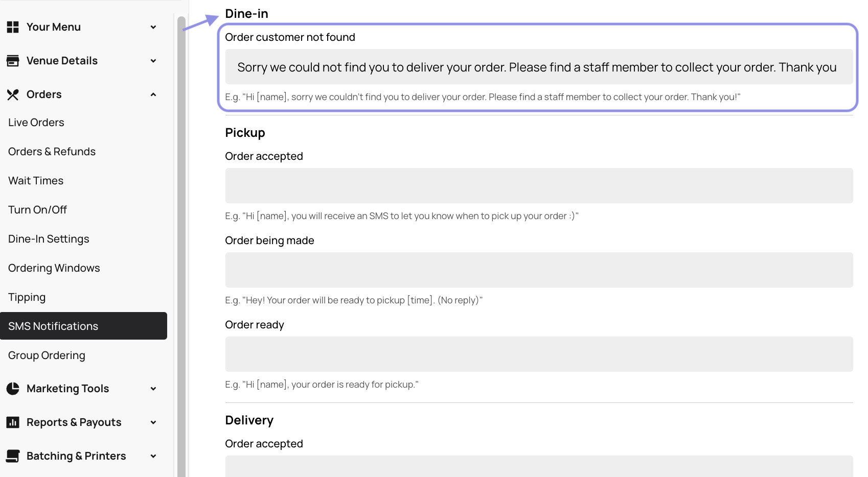This screenshot has height=477, width=868.
Task: Expand the Your Menu section
Action: [153, 27]
